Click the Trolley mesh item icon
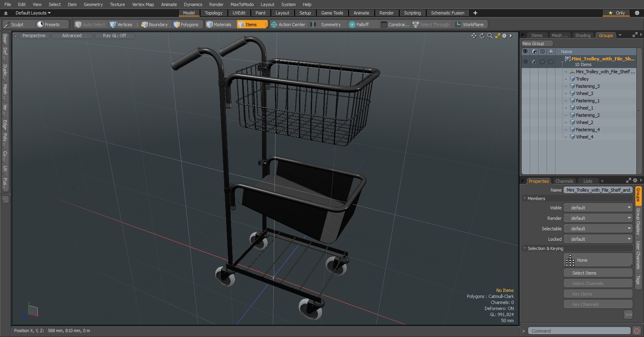644x337 pixels. (x=572, y=79)
